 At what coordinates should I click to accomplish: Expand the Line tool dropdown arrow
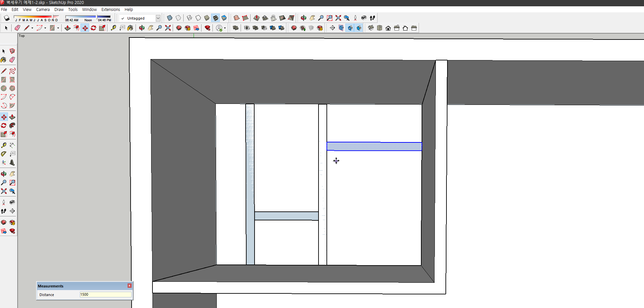point(32,28)
